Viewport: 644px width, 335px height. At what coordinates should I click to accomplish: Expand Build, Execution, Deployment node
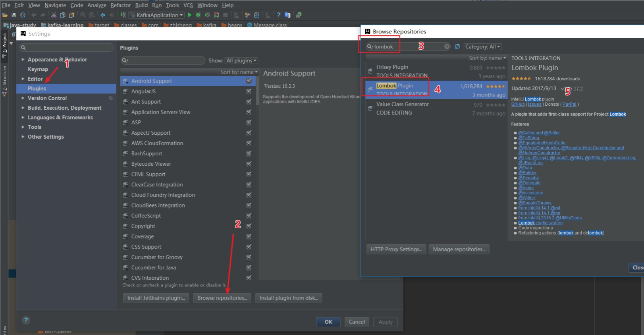point(23,108)
